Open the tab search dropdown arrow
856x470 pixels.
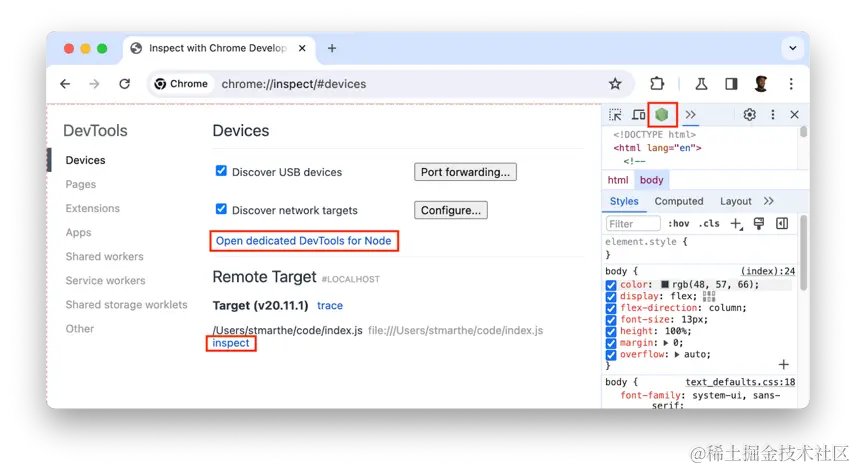click(x=793, y=48)
